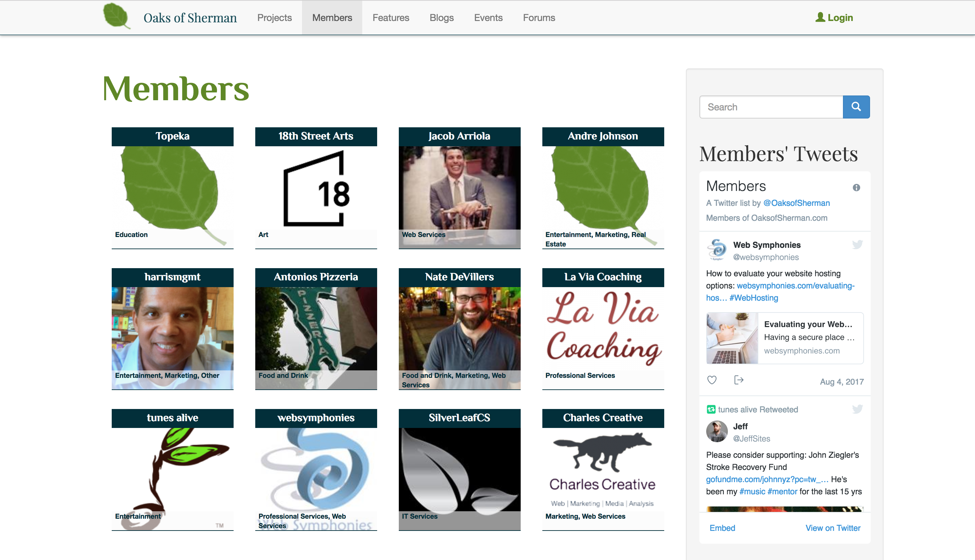The image size is (975, 560).
Task: Click the IT Services label on SilverLeafCS
Action: tap(419, 516)
